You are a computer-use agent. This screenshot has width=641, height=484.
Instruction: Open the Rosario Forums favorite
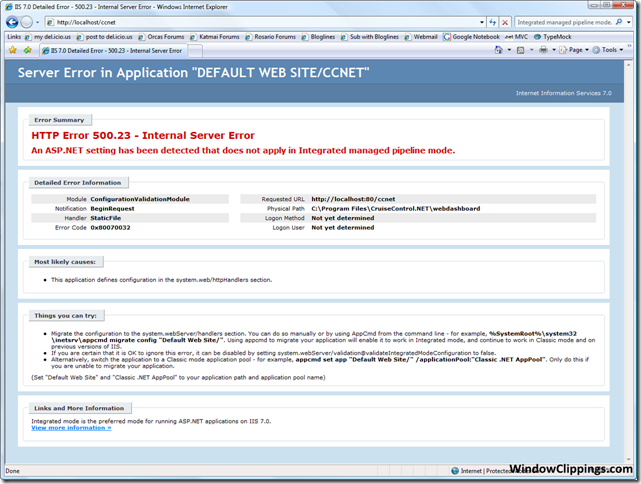(270, 37)
